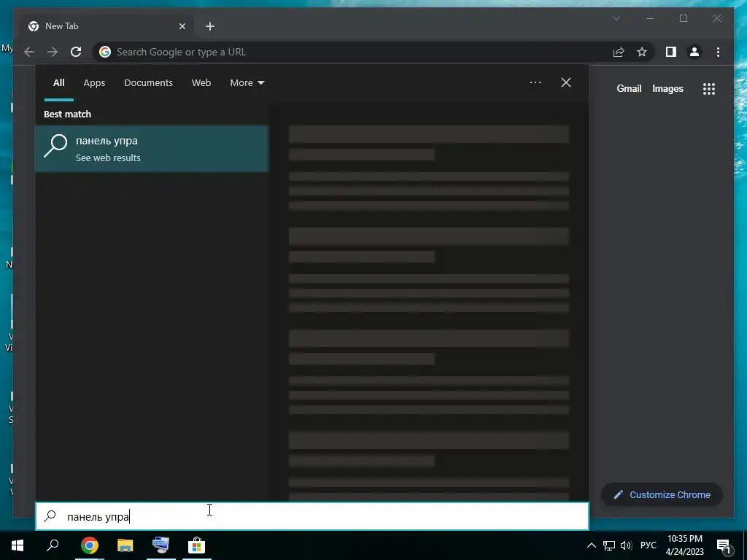Click Customize Chrome button

coord(662,495)
